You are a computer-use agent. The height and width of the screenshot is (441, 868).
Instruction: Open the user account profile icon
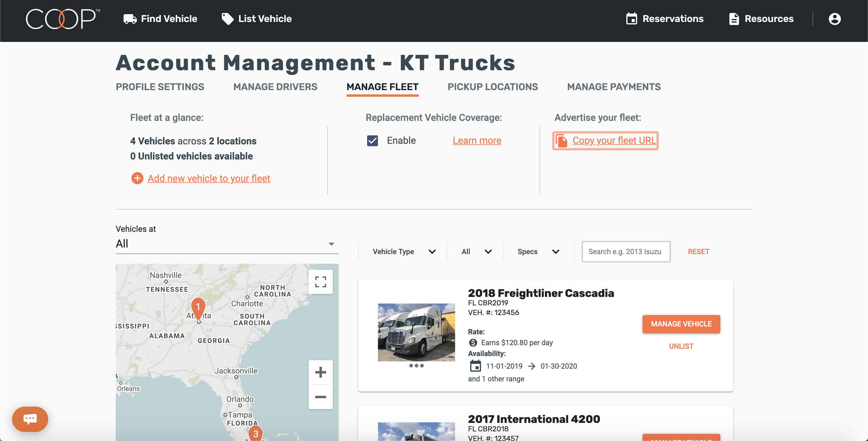tap(834, 19)
